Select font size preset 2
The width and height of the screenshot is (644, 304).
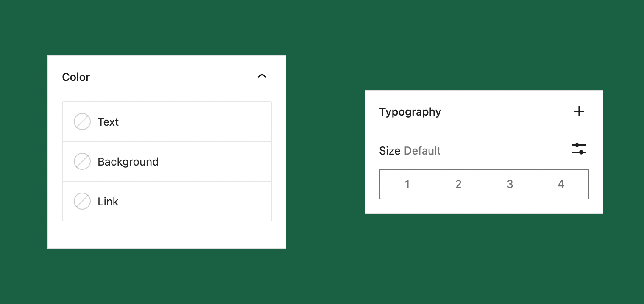click(x=458, y=184)
